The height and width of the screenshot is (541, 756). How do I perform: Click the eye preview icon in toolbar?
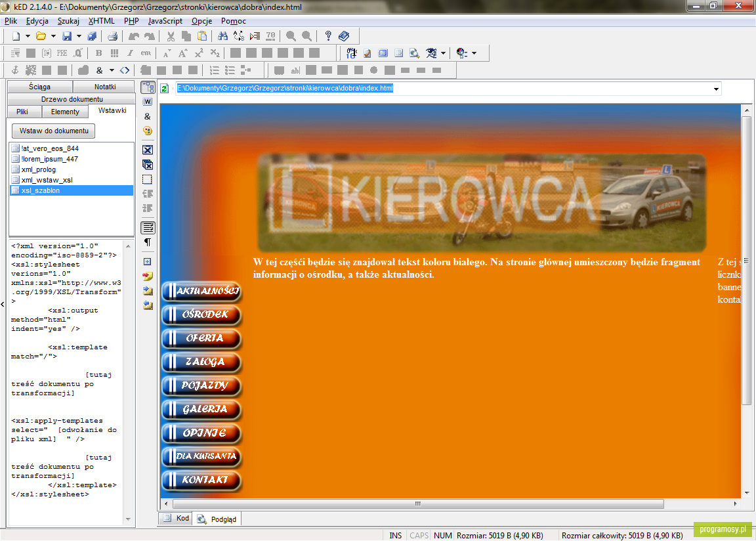tap(432, 53)
